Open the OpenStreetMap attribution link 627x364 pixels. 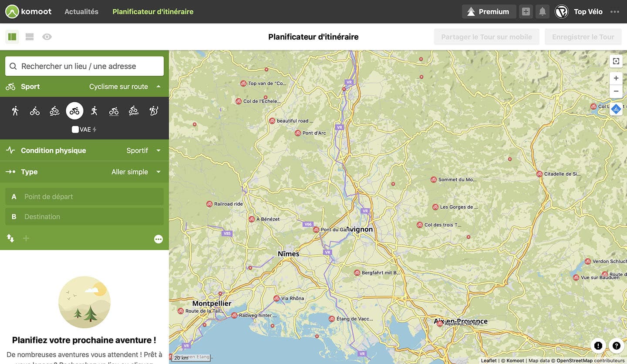574,361
